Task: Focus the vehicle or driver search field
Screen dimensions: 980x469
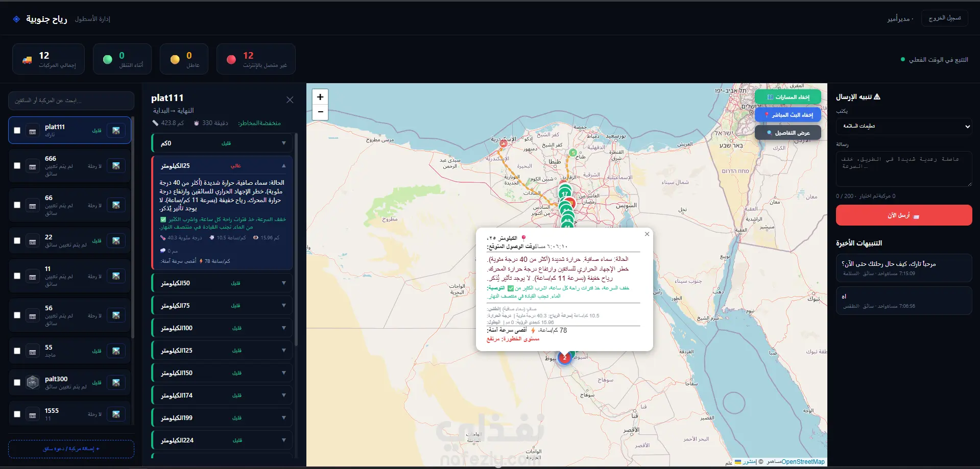Action: pyautogui.click(x=71, y=101)
